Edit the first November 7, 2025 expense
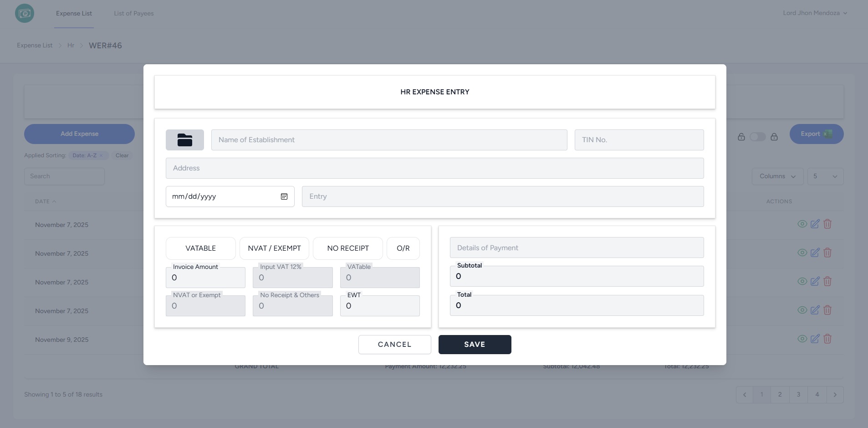Image resolution: width=868 pixels, height=428 pixels. [x=815, y=224]
